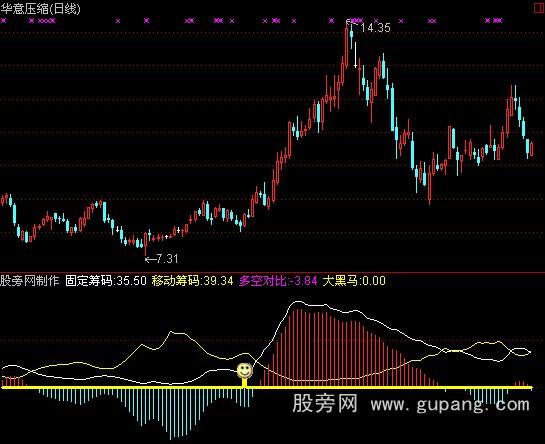Image resolution: width=545 pixels, height=444 pixels.
Task: Click the 股旁网制作 indicator label
Action: tap(30, 281)
